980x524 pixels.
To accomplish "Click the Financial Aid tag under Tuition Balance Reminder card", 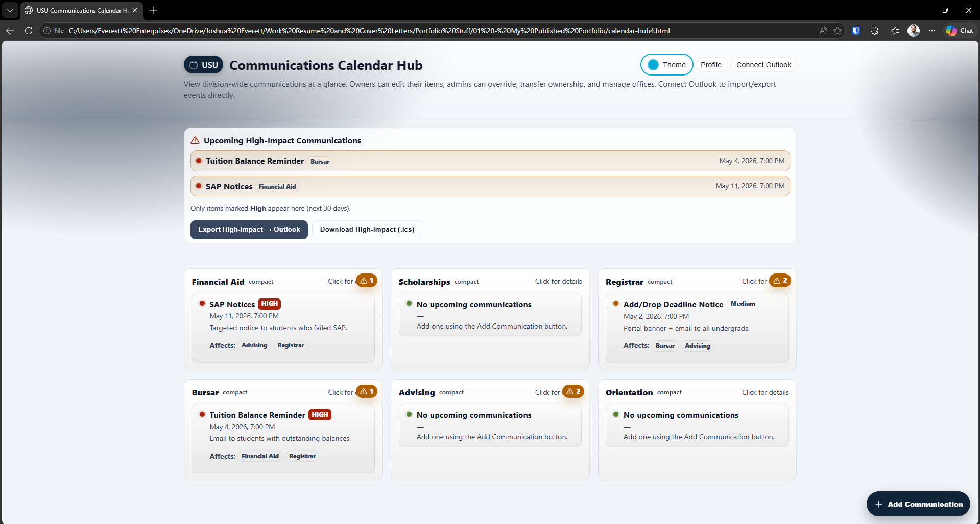I will click(260, 456).
